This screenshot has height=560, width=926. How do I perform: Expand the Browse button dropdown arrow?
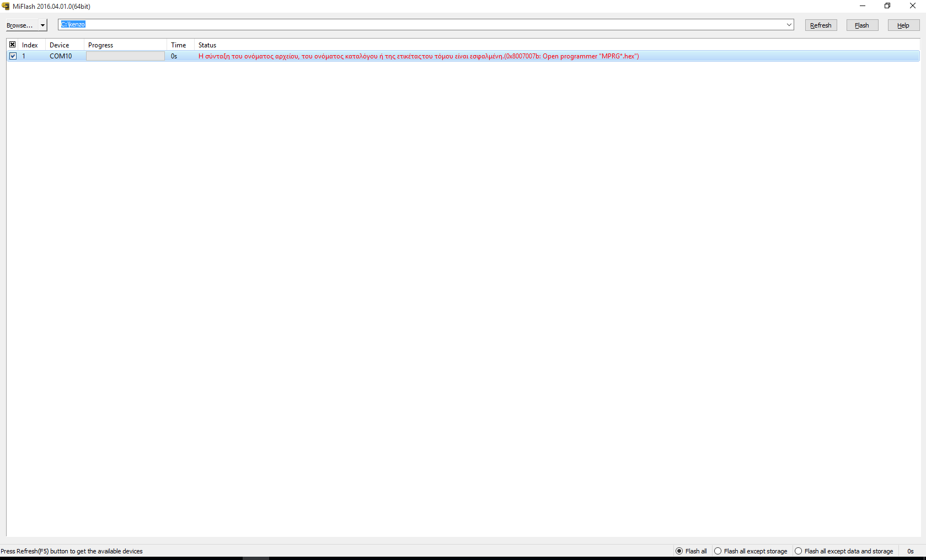(x=42, y=25)
